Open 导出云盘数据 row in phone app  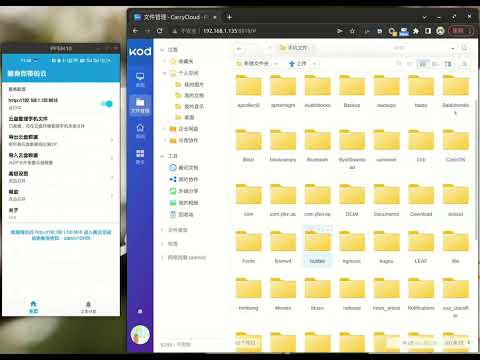coord(61,140)
